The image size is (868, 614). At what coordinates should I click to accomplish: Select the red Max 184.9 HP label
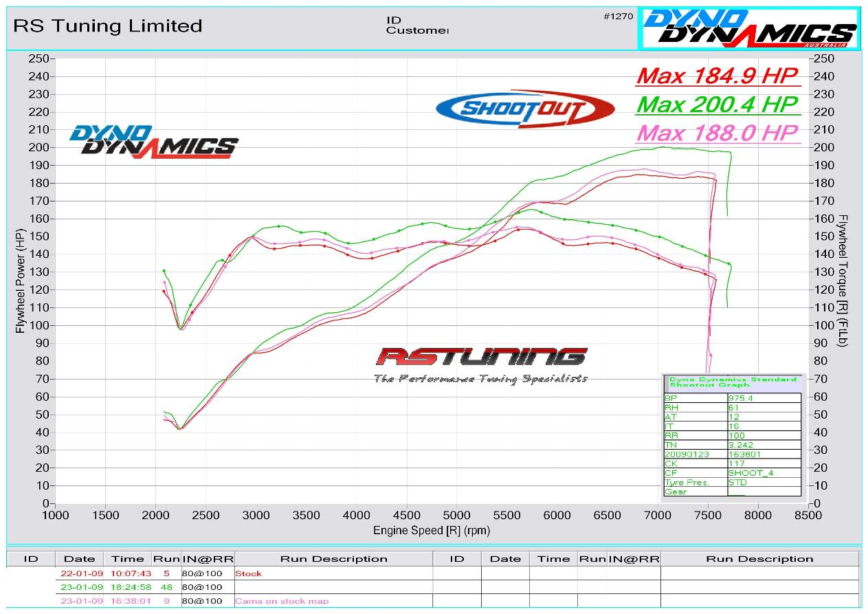coord(717,74)
